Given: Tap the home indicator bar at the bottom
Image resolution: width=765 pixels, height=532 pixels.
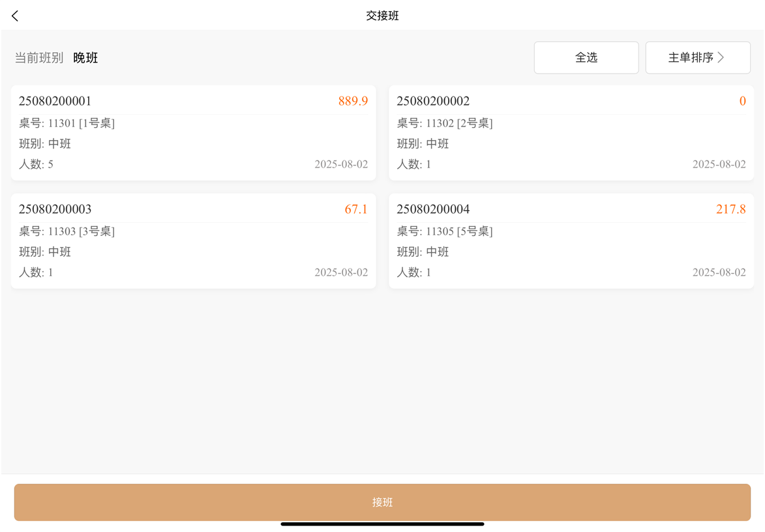Looking at the screenshot, I should [382, 524].
